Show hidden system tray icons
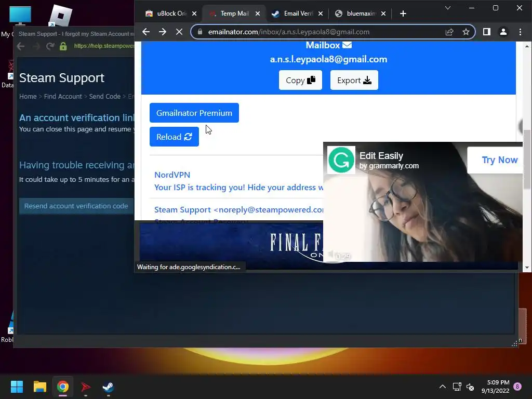Image resolution: width=532 pixels, height=399 pixels. tap(443, 387)
